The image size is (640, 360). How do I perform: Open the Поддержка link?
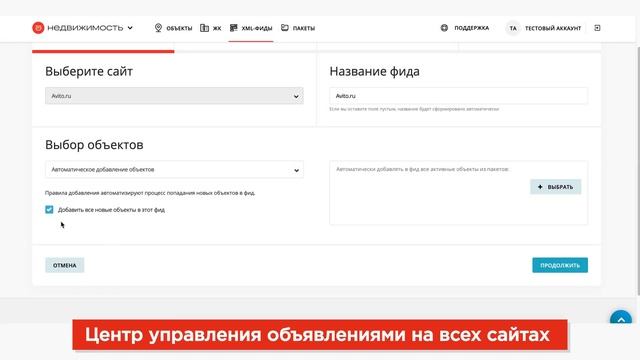tap(471, 28)
